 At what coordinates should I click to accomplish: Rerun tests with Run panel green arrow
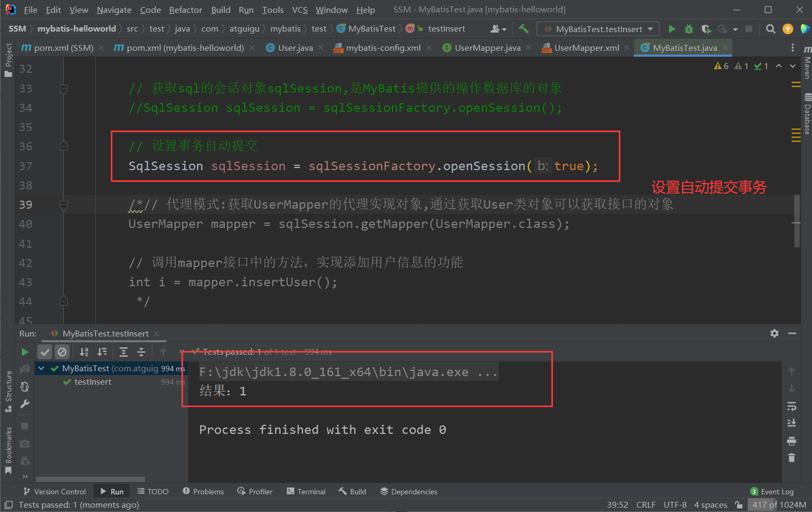(25, 352)
